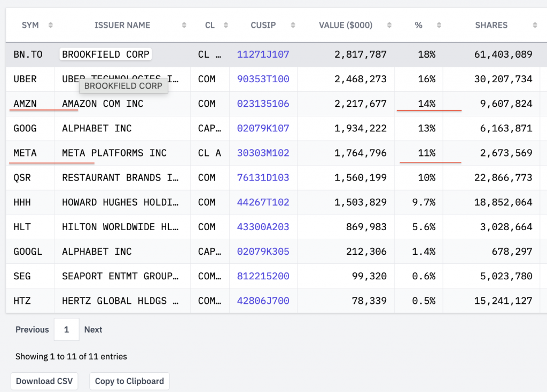Click the % column sort icon

(x=439, y=25)
